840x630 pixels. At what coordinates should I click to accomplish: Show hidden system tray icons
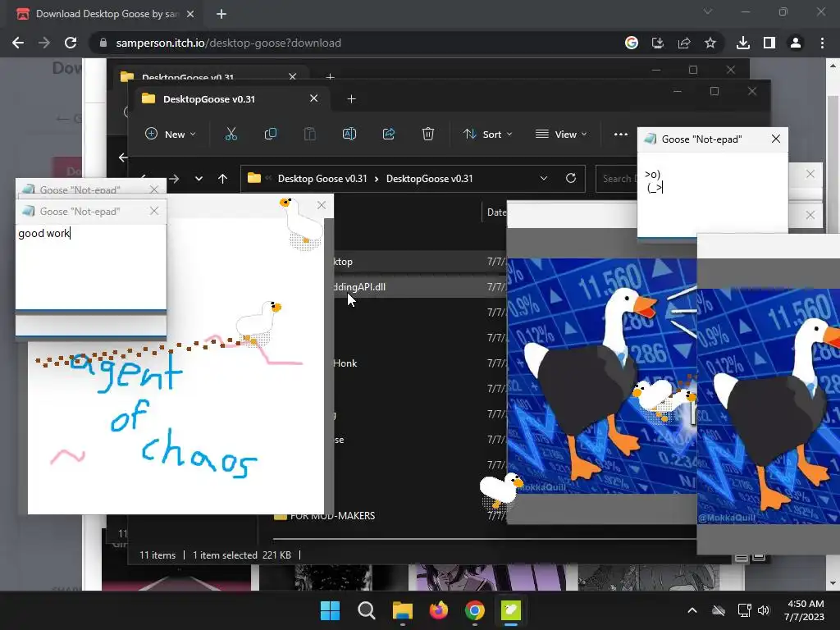click(x=692, y=610)
